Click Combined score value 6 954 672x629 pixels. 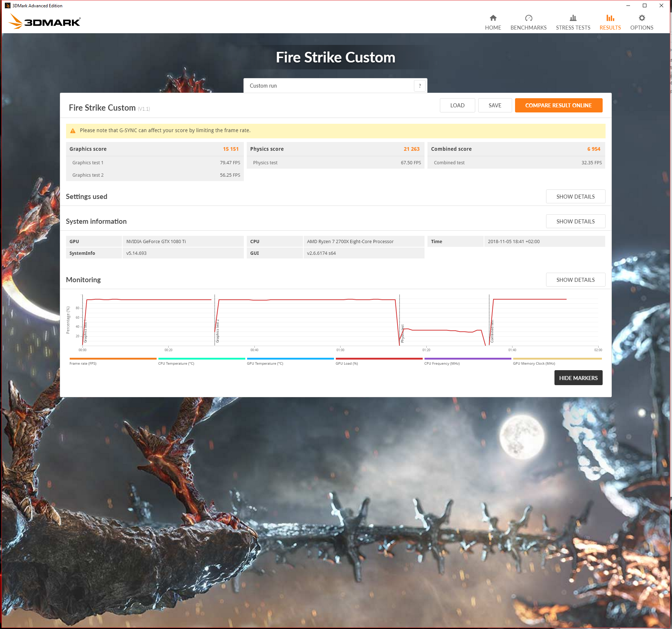pyautogui.click(x=594, y=149)
